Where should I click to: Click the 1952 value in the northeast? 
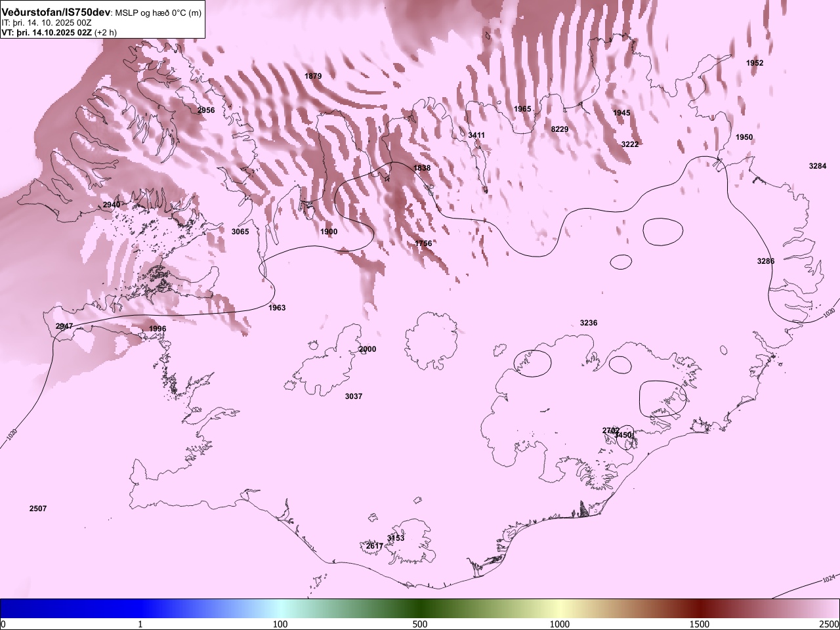755,63
